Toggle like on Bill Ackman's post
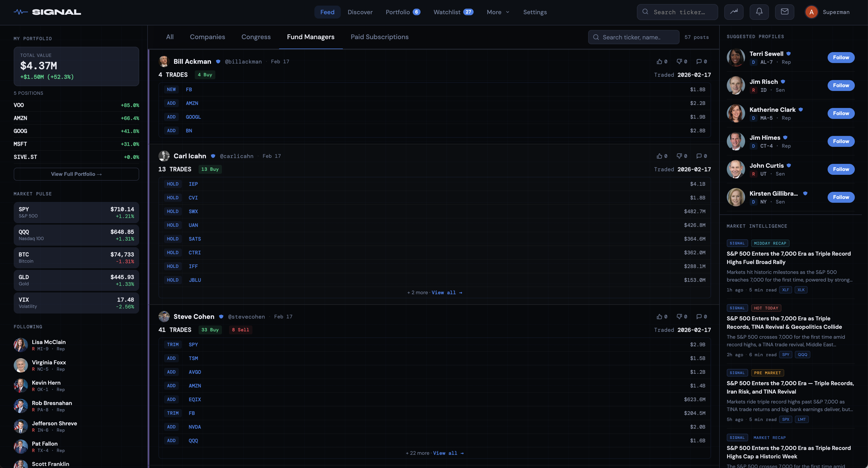Screen dimensions: 868x468 [660, 61]
